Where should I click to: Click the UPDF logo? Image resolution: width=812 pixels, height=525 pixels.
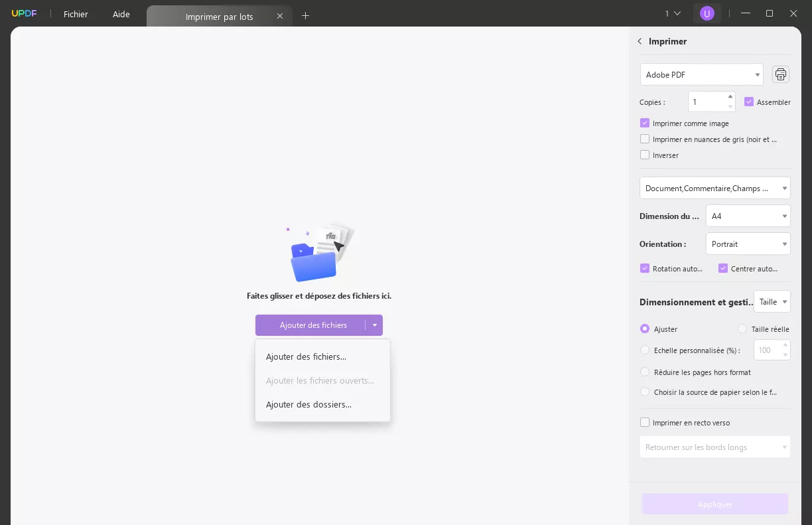tap(24, 13)
